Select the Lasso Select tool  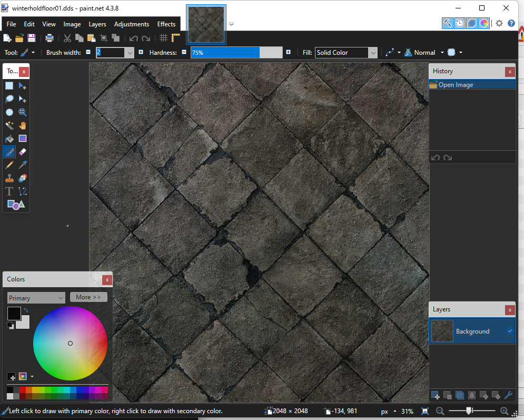point(9,99)
